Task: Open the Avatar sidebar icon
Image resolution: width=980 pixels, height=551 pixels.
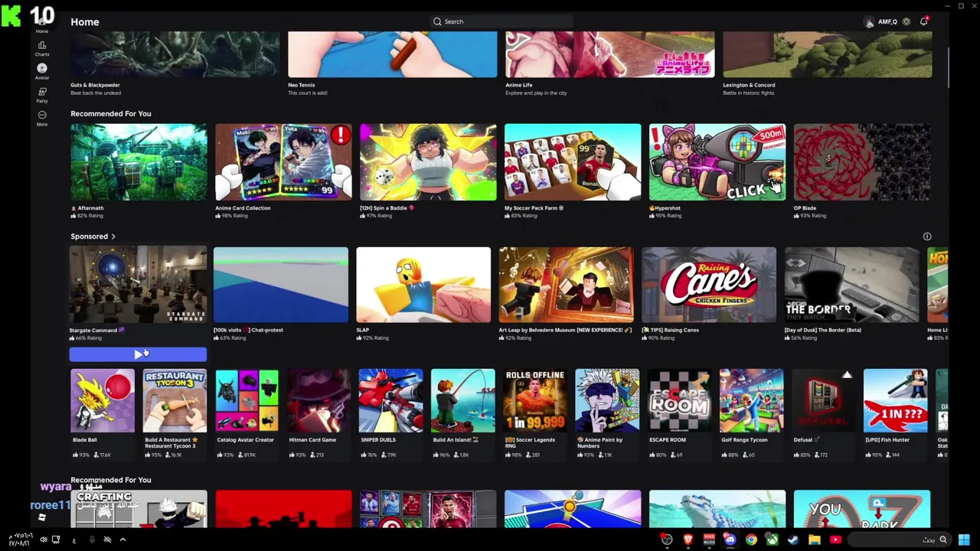Action: click(42, 71)
